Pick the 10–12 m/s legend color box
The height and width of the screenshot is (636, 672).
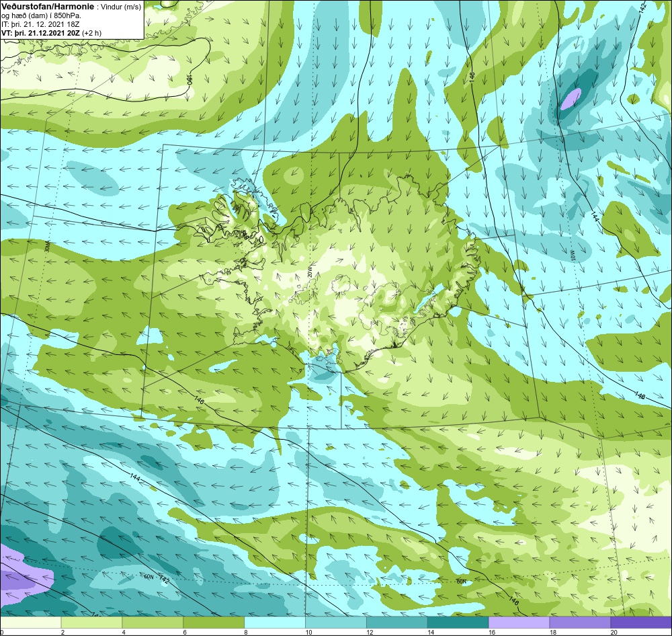[x=336, y=623]
